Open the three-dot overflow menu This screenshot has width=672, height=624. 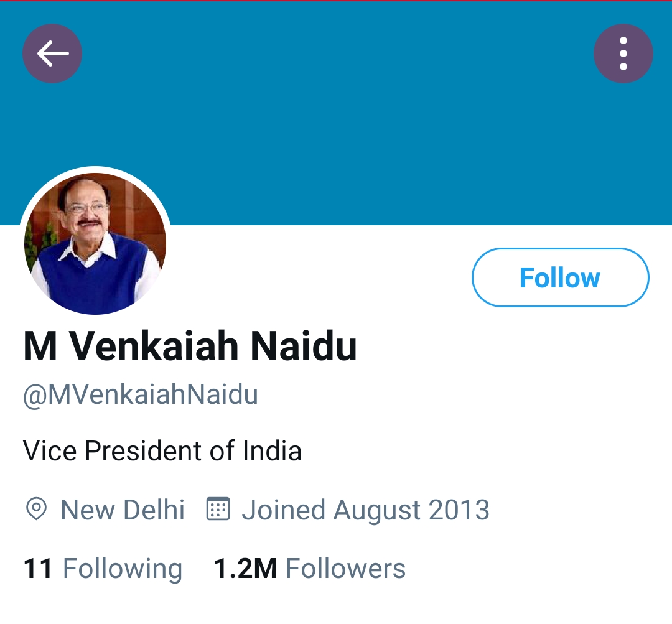[x=623, y=54]
